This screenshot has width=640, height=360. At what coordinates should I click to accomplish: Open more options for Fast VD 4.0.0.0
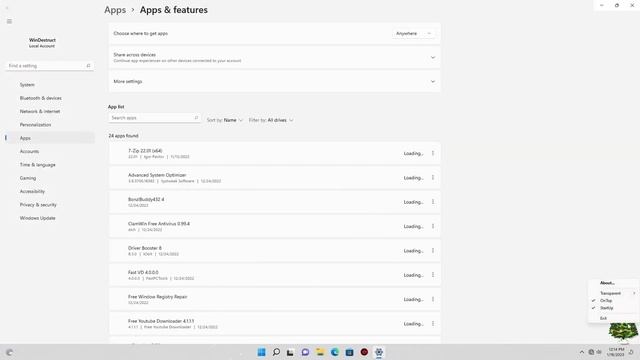[x=433, y=275]
